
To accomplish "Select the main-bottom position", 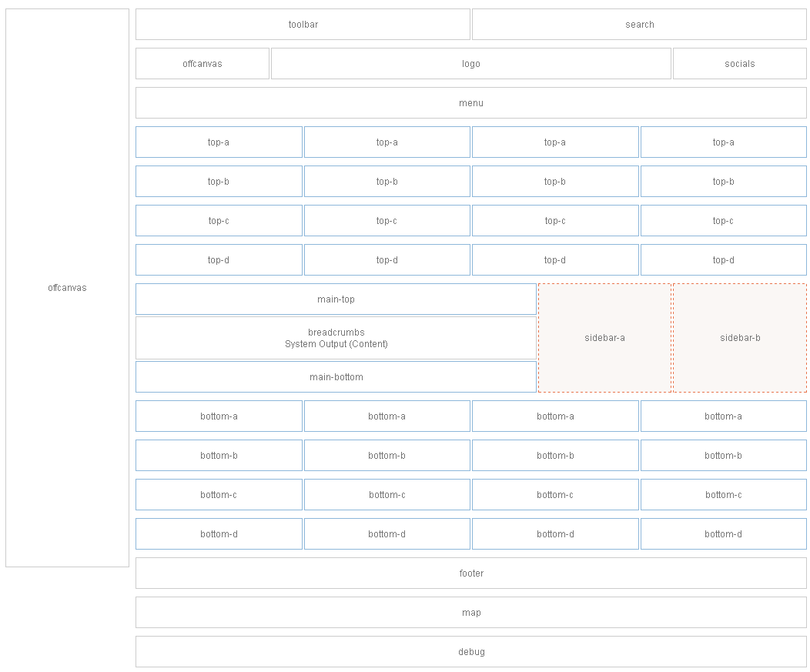I will tap(336, 376).
